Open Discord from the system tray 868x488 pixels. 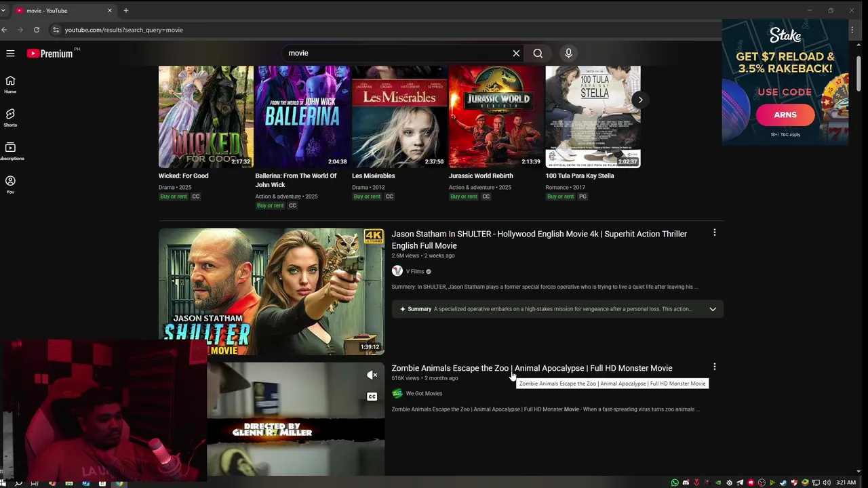tap(686, 483)
